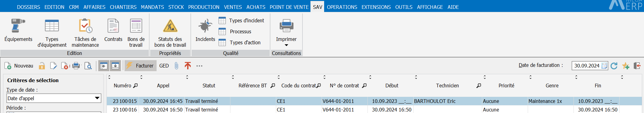
Task: Toggle the left side panel button
Action: (x=104, y=66)
